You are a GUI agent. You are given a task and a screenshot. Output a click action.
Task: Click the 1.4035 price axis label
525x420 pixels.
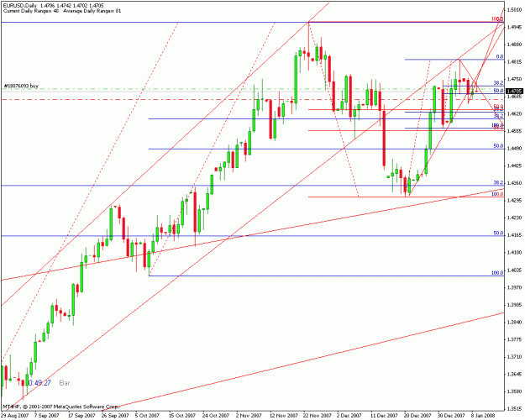pos(514,270)
